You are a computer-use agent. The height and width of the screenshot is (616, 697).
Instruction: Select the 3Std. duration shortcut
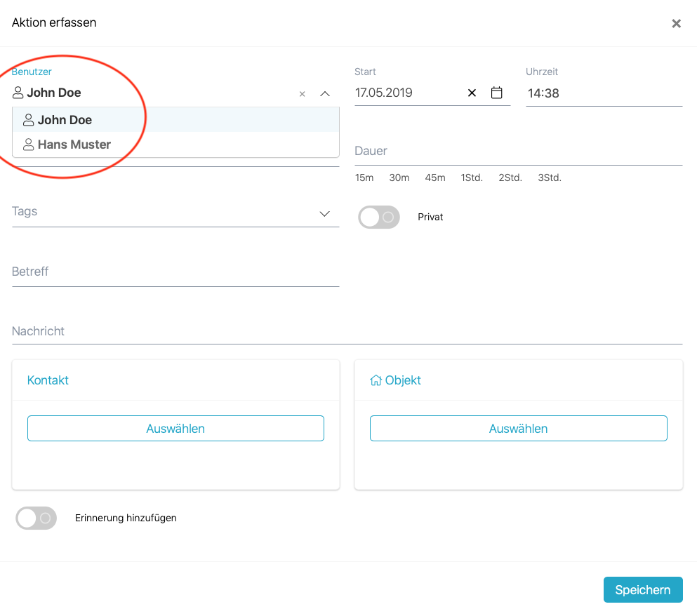[550, 178]
